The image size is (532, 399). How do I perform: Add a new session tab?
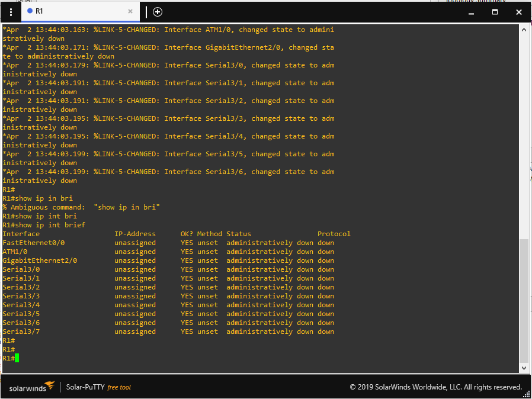pos(158,12)
